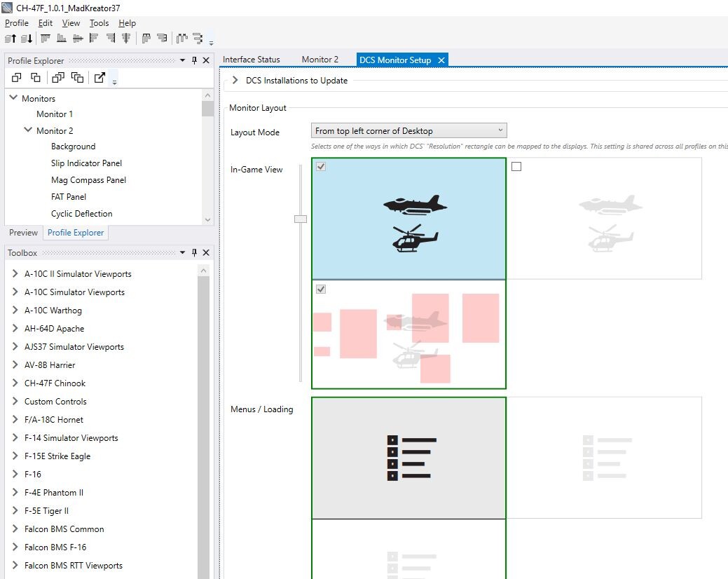Open the Profile menu
Image resolution: width=728 pixels, height=579 pixels.
point(17,22)
